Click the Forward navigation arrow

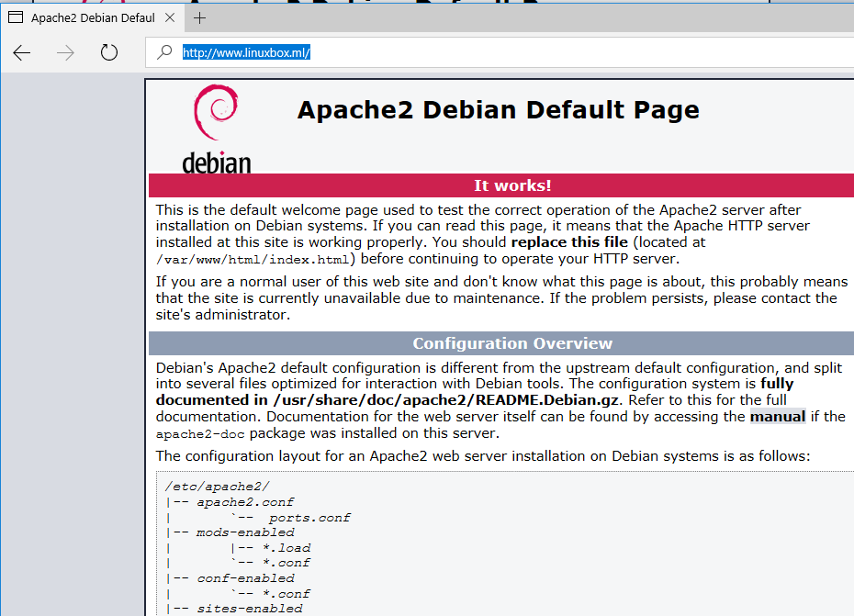[65, 52]
